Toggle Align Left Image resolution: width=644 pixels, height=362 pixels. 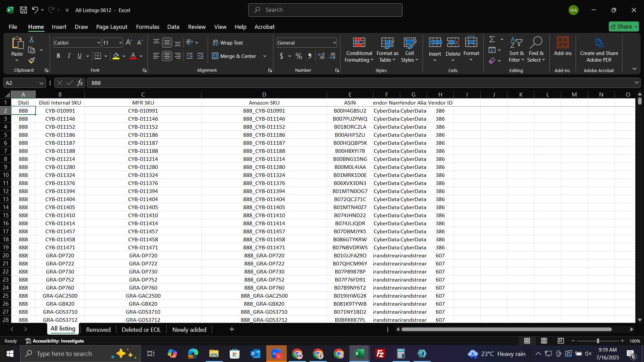click(156, 56)
